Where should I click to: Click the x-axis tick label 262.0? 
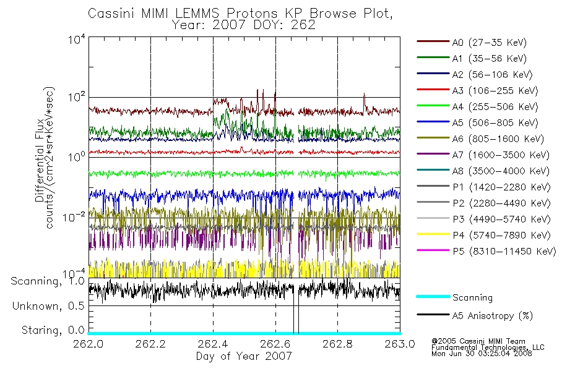click(x=89, y=344)
